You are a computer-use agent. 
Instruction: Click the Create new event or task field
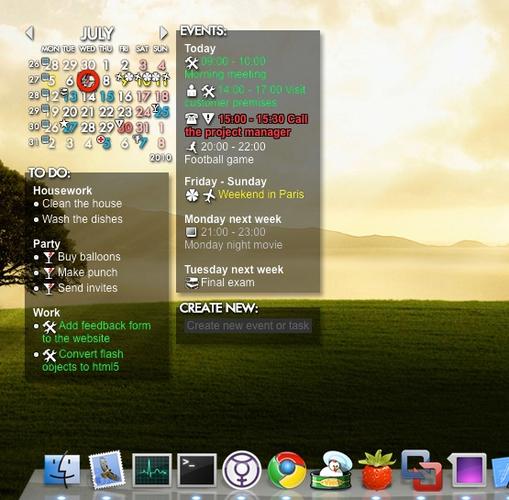click(x=248, y=326)
